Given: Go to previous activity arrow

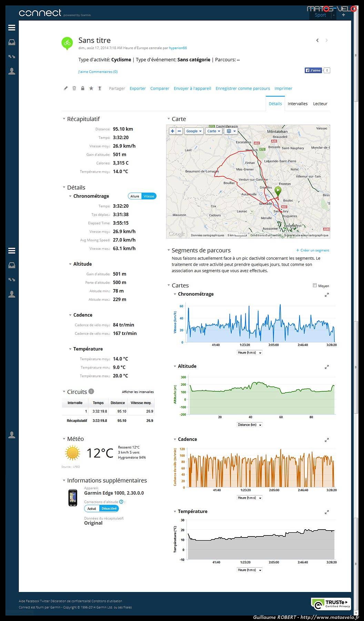Looking at the screenshot, I should click(x=317, y=40).
